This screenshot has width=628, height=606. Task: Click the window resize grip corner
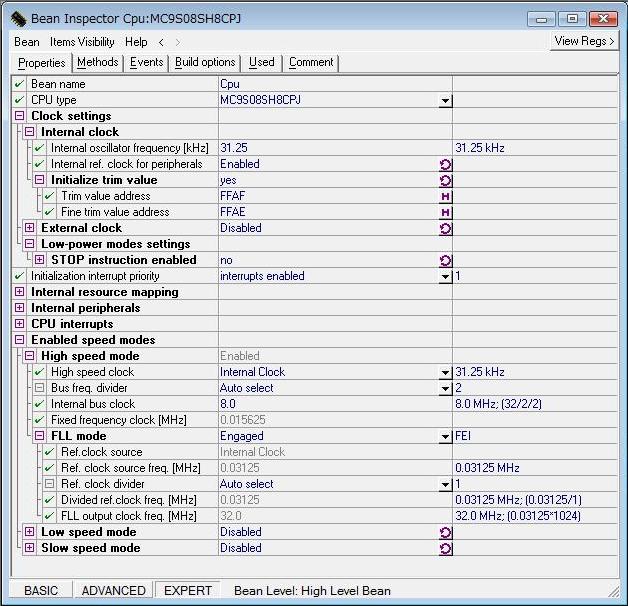point(613,592)
